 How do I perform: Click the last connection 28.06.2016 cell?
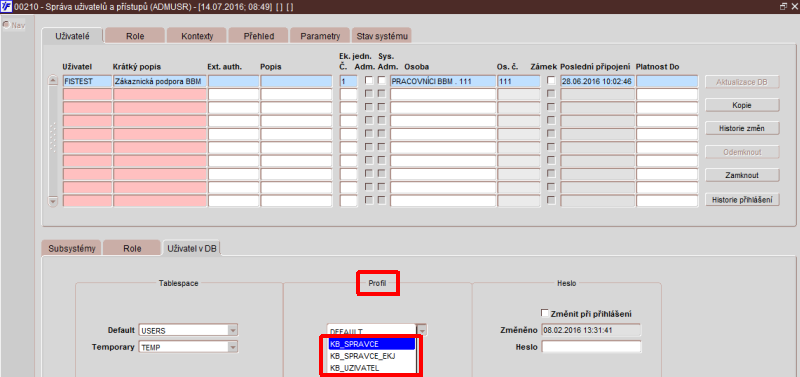pyautogui.click(x=597, y=81)
